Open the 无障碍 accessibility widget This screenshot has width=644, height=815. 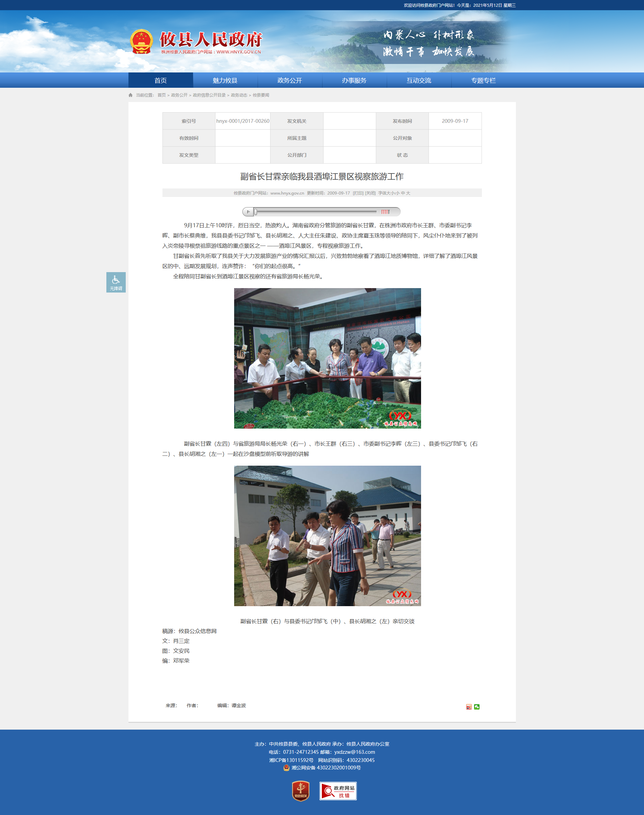116,282
